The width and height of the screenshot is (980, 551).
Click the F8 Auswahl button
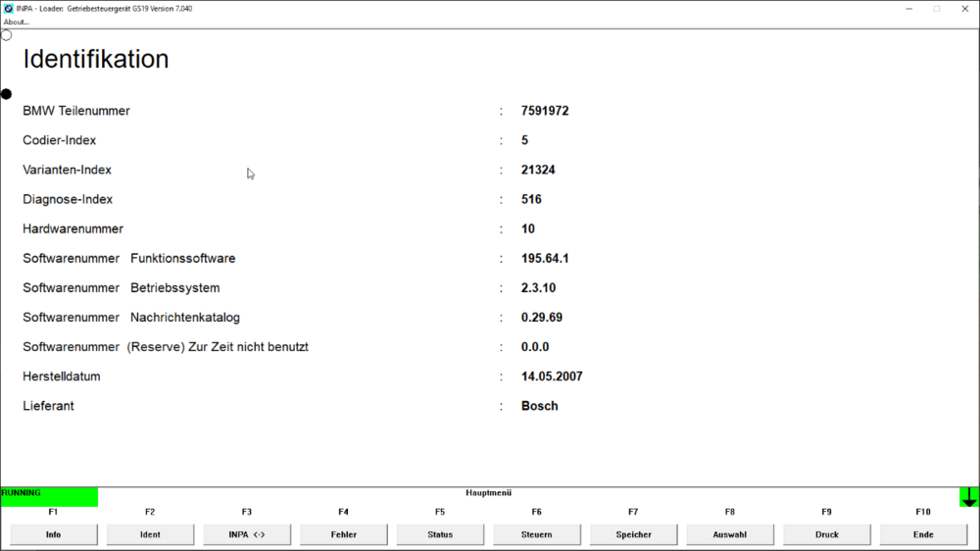(730, 534)
